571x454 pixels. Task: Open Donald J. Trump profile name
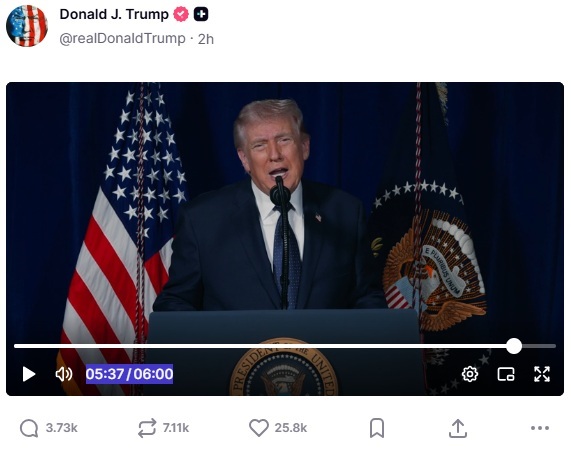114,14
